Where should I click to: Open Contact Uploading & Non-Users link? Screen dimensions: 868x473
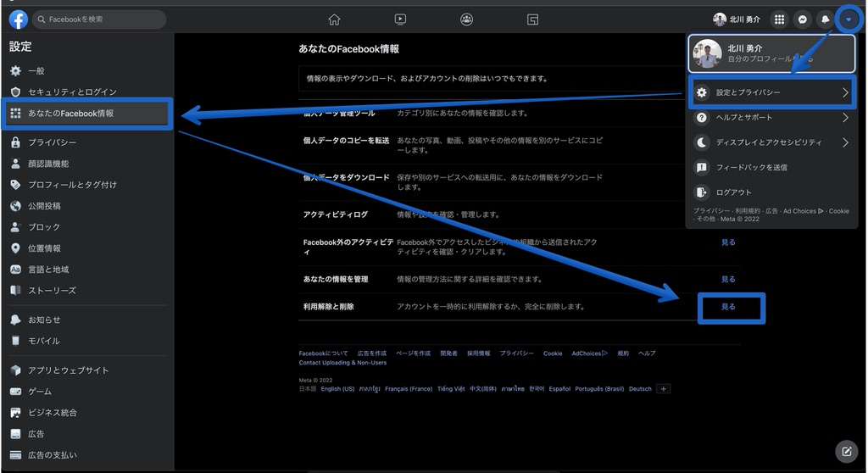pyautogui.click(x=342, y=363)
